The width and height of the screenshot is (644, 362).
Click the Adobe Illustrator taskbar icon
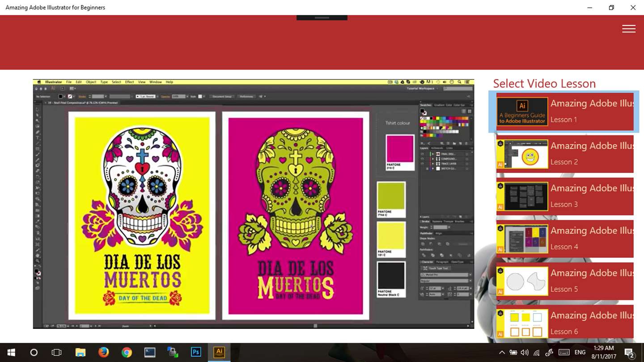point(219,352)
